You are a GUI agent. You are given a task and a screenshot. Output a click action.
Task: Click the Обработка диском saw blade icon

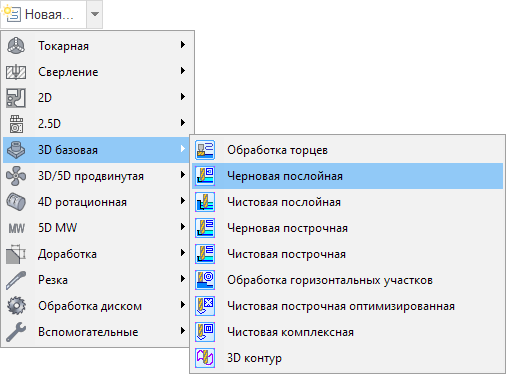16,306
